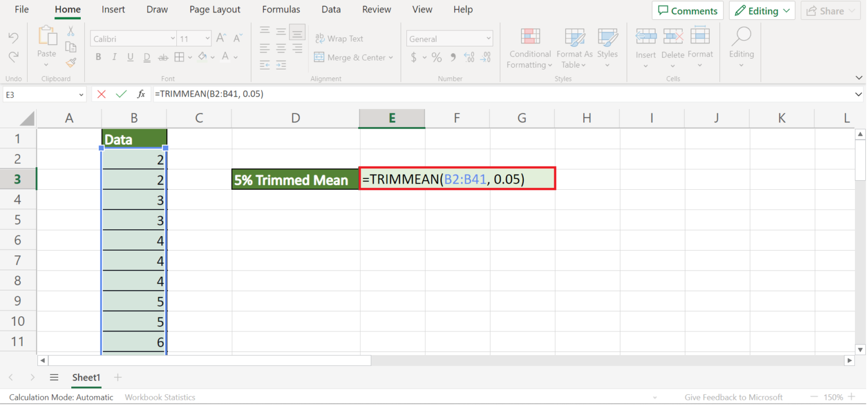Click the Increase Decimal icon
The image size is (868, 406).
click(x=468, y=57)
